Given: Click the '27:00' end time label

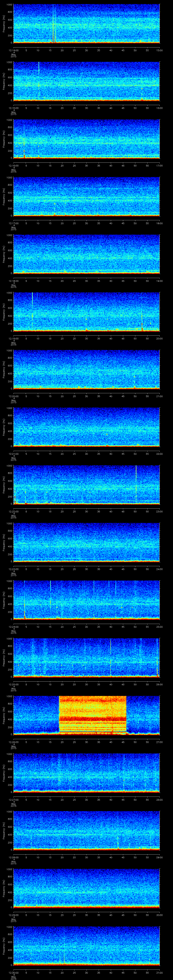Looking at the screenshot, I should pyautogui.click(x=160, y=742).
